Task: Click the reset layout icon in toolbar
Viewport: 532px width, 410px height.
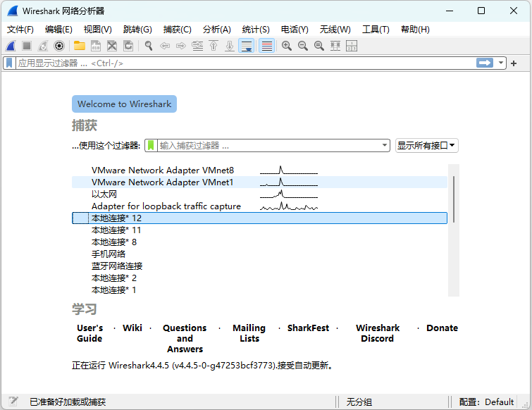Action: click(352, 46)
